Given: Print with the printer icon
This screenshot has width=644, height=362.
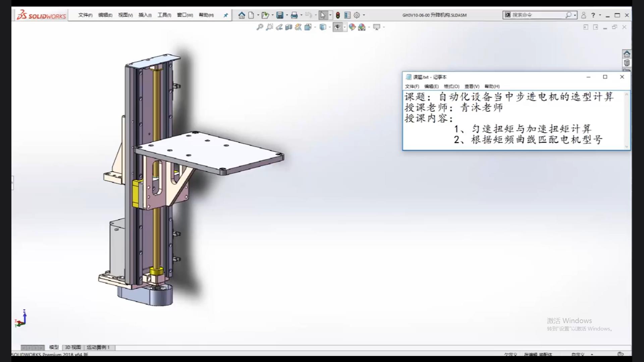Looking at the screenshot, I should point(294,15).
